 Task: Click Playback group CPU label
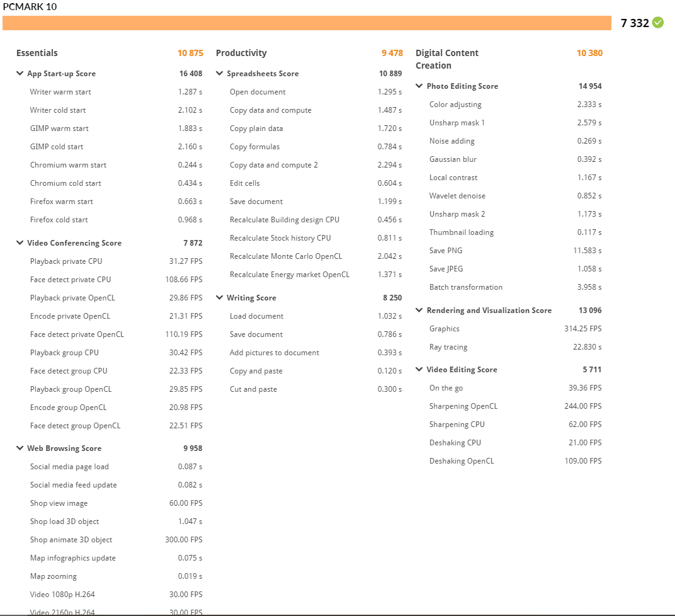[x=65, y=353]
